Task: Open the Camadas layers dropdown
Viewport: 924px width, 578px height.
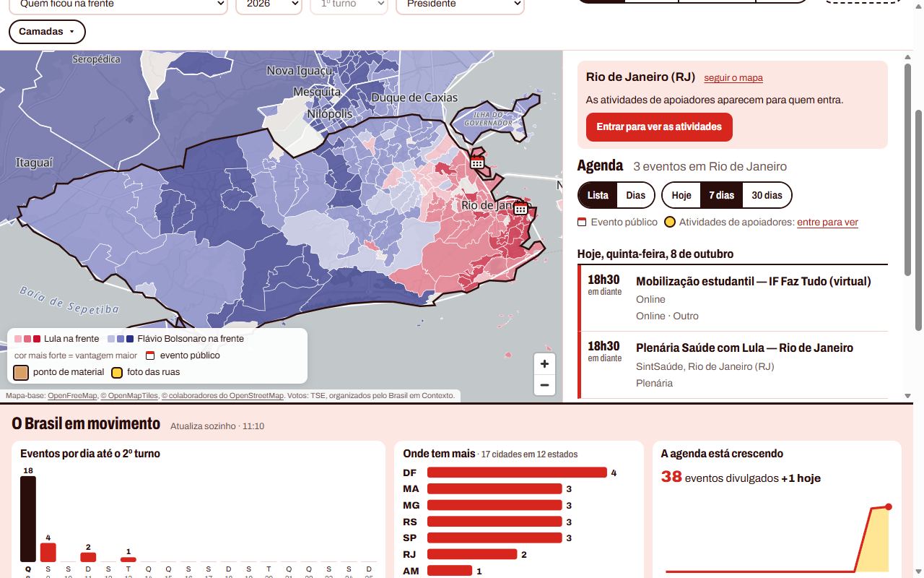Action: [x=47, y=32]
